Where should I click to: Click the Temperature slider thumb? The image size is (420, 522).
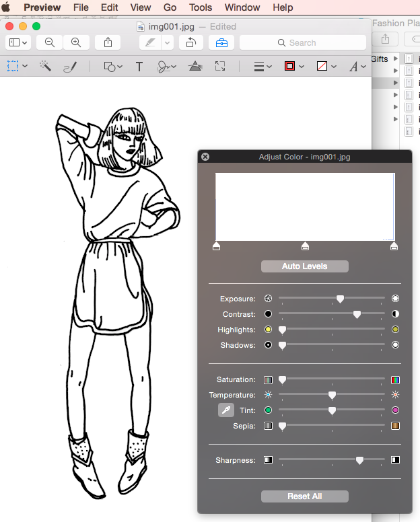click(332, 395)
